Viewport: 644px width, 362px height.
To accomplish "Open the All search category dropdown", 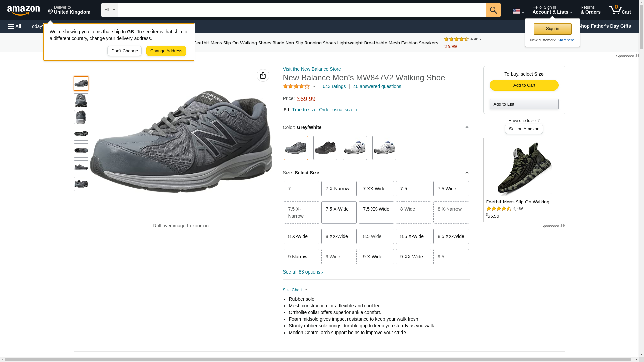I will click(110, 10).
